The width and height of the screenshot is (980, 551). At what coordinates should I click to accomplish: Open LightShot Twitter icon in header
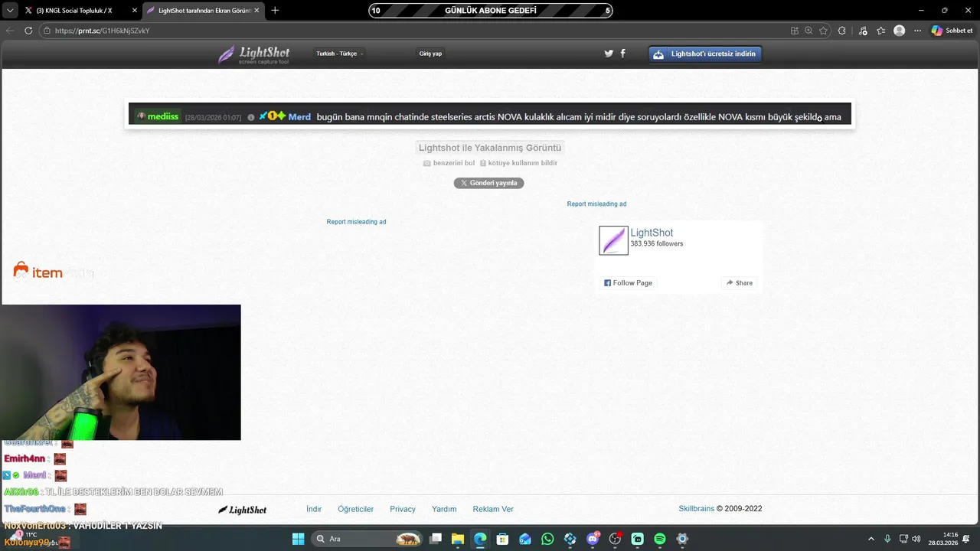[x=609, y=54]
